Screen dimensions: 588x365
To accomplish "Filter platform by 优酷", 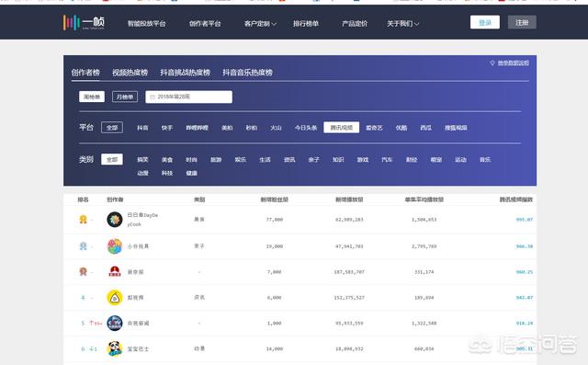I will [401, 128].
